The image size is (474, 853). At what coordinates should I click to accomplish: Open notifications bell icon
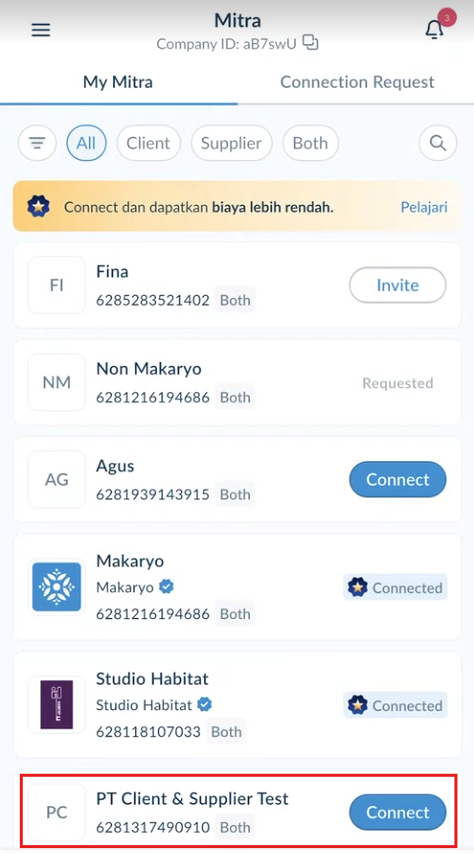pos(434,29)
